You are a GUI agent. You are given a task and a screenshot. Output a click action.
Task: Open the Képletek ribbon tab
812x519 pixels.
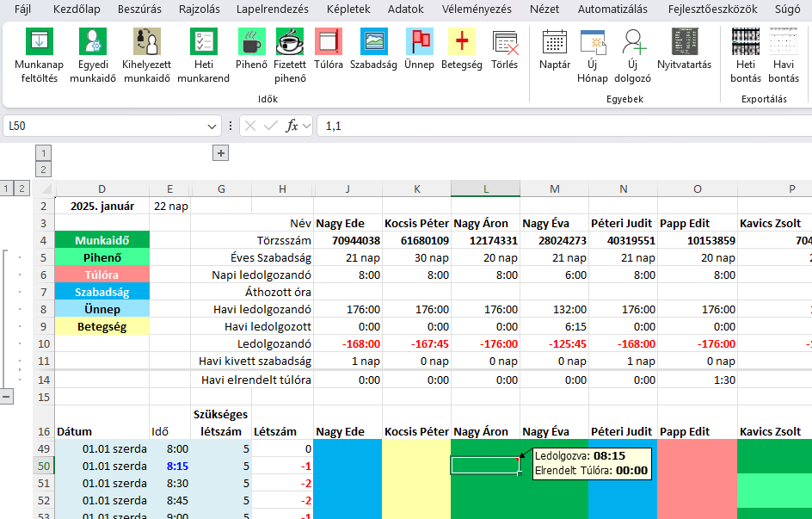click(x=348, y=9)
